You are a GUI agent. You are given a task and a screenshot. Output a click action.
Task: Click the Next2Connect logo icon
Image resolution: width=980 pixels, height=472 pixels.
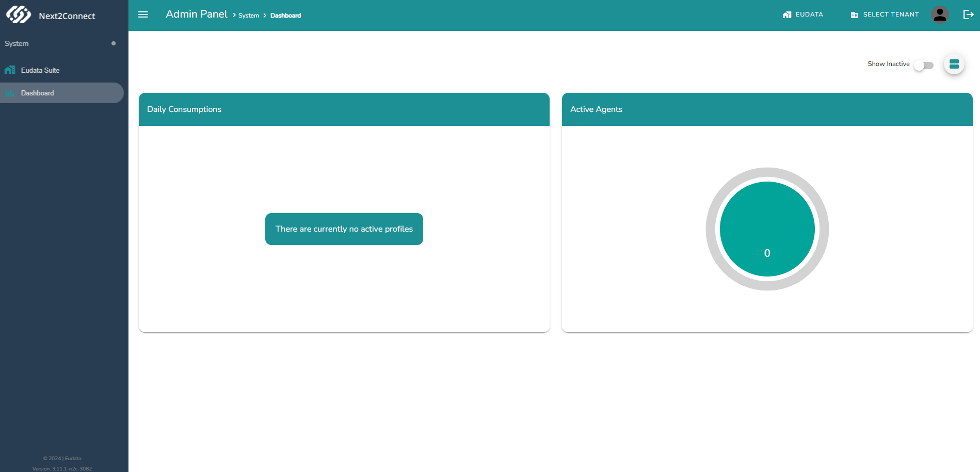[x=19, y=14]
